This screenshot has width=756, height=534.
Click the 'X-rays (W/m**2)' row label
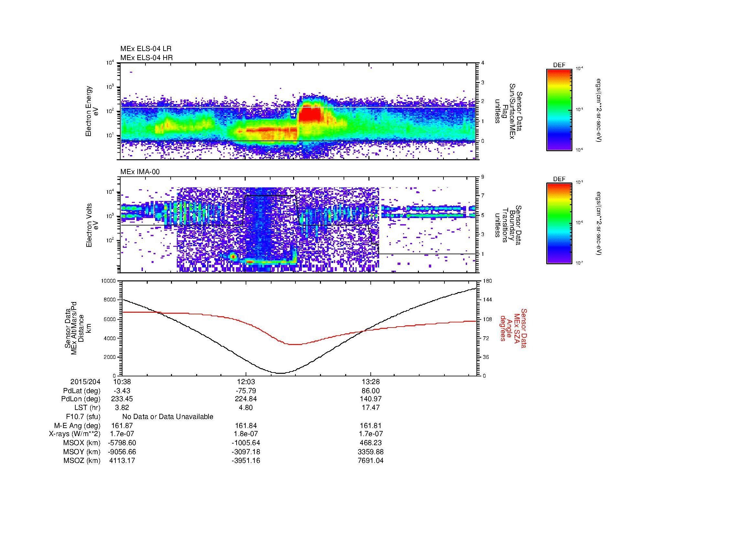(75, 434)
